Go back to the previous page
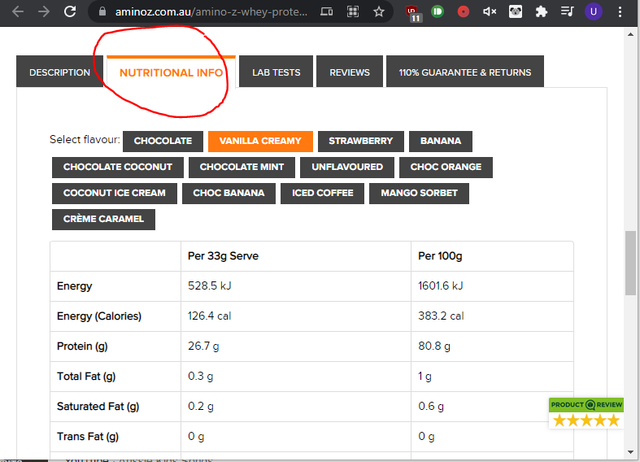The height and width of the screenshot is (462, 640). (x=18, y=12)
